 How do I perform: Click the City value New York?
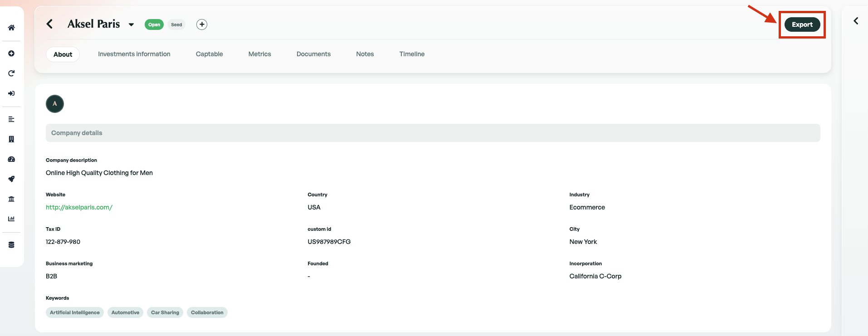tap(583, 242)
